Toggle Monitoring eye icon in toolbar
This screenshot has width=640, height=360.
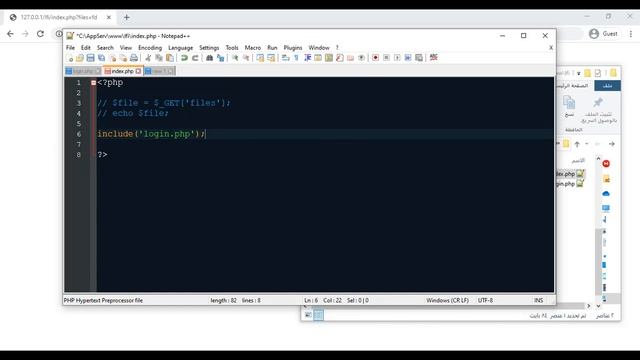pos(361,58)
